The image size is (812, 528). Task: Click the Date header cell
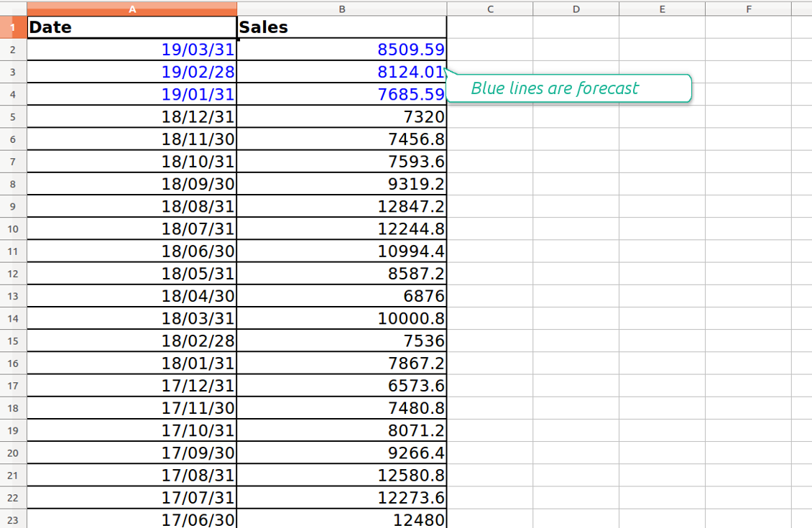coord(132,27)
